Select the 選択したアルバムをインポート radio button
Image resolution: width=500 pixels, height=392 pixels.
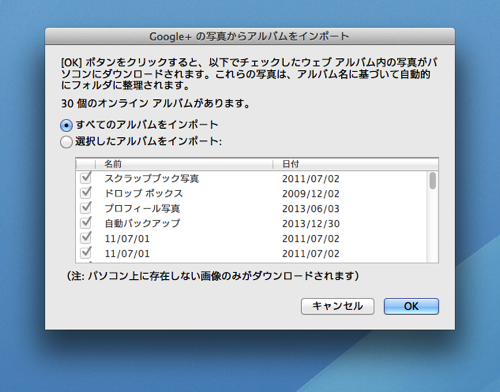click(x=66, y=142)
